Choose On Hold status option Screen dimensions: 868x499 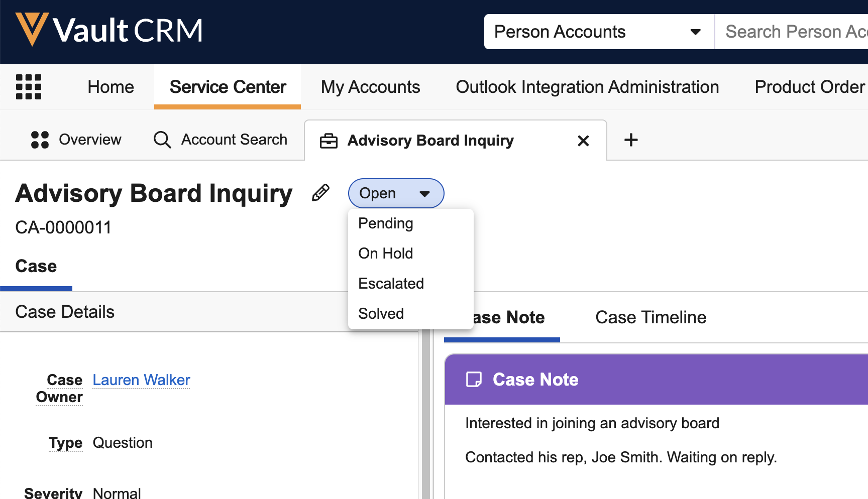coord(385,254)
